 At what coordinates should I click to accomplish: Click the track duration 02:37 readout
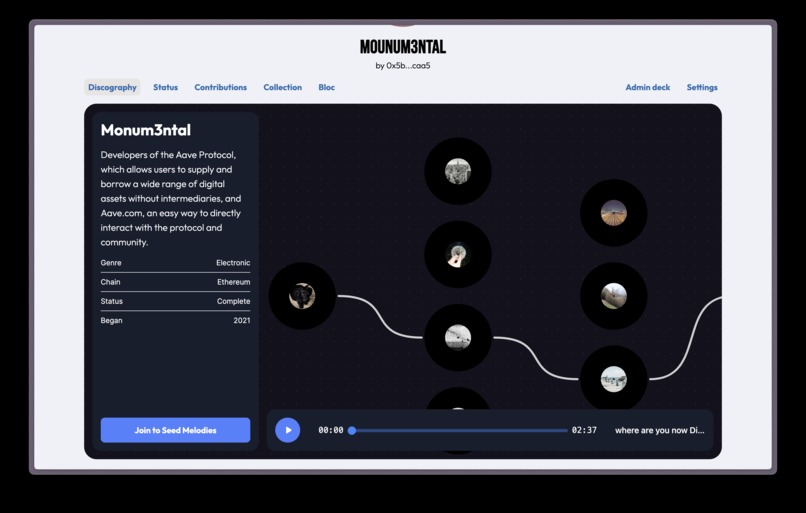pyautogui.click(x=584, y=430)
